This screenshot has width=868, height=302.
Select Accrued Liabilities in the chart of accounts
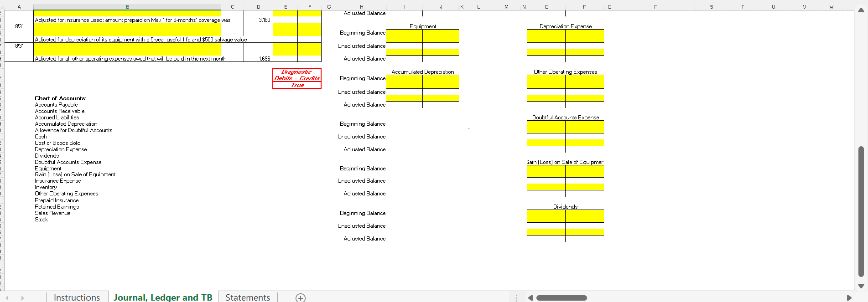57,118
